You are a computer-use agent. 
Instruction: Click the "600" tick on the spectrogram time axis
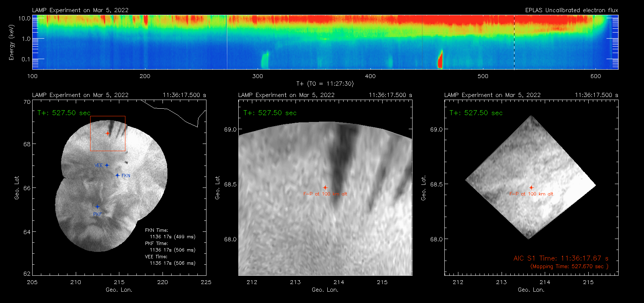click(596, 76)
